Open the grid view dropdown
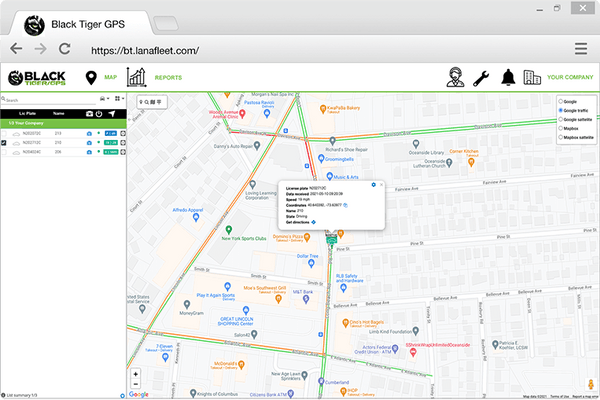The height and width of the screenshot is (400, 600). point(120,99)
